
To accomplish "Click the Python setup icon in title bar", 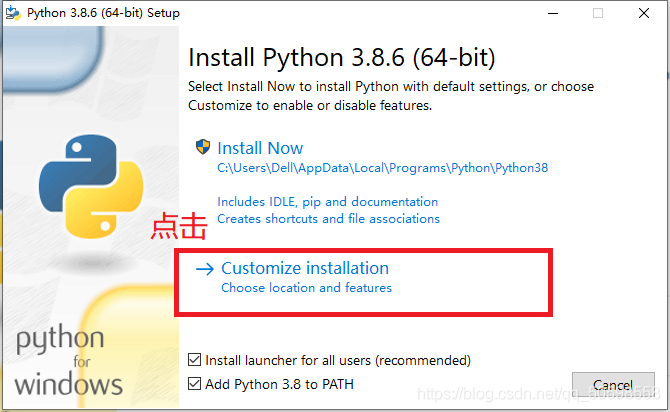I will (x=14, y=13).
